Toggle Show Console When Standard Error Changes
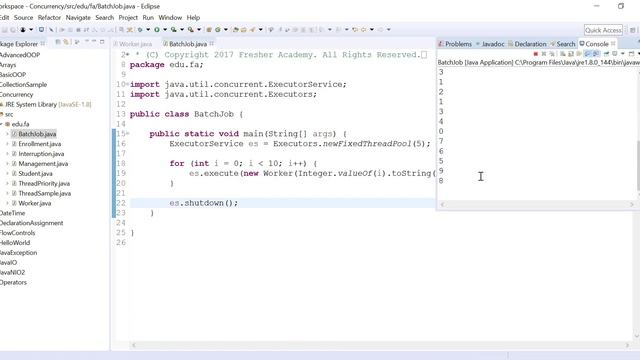The height and width of the screenshot is (360, 640). point(596,54)
